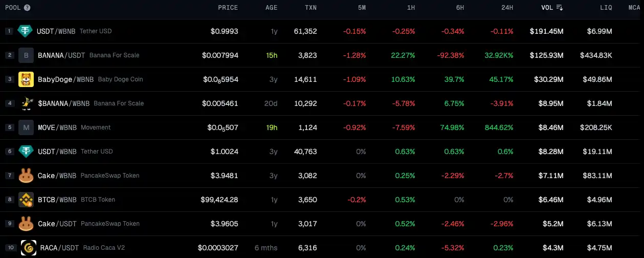This screenshot has width=644, height=258.
Task: Sort table by the LIQ column header
Action: (x=606, y=8)
